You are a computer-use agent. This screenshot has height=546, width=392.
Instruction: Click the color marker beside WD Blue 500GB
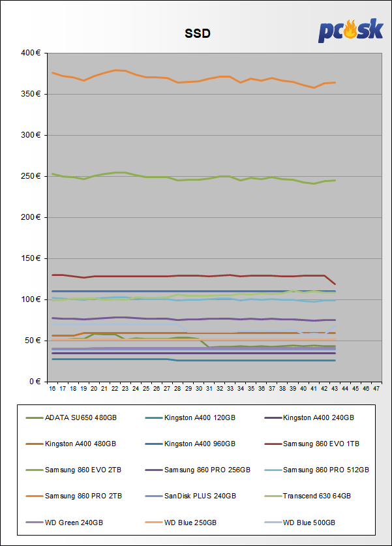(273, 523)
